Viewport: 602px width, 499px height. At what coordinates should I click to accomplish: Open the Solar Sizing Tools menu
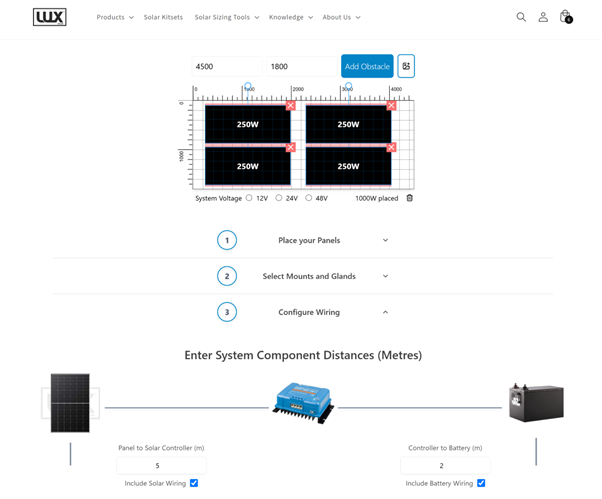[x=226, y=17]
